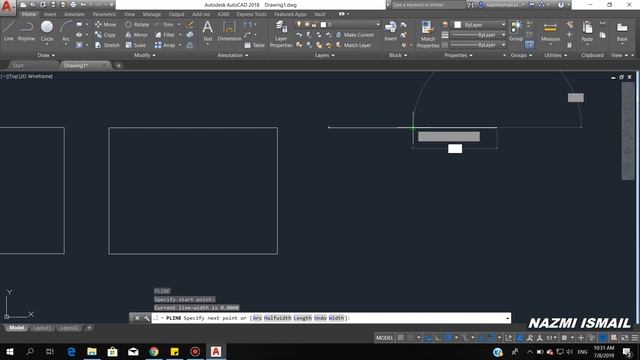
Task: Switch to the Manage ribbon tab
Action: [x=152, y=14]
